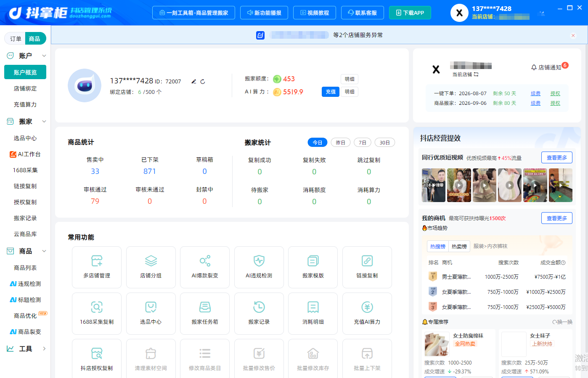Click the switch-store icon next to 当前店铺

(x=476, y=75)
